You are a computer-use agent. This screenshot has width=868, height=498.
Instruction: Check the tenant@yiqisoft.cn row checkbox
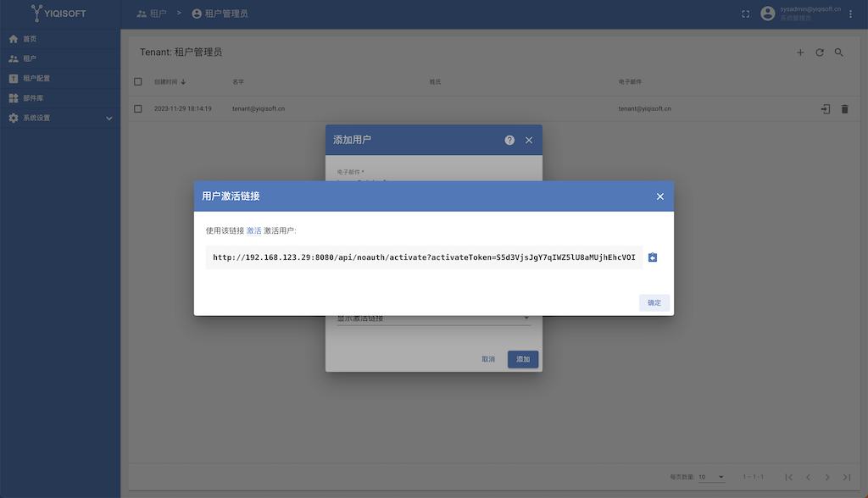point(138,109)
